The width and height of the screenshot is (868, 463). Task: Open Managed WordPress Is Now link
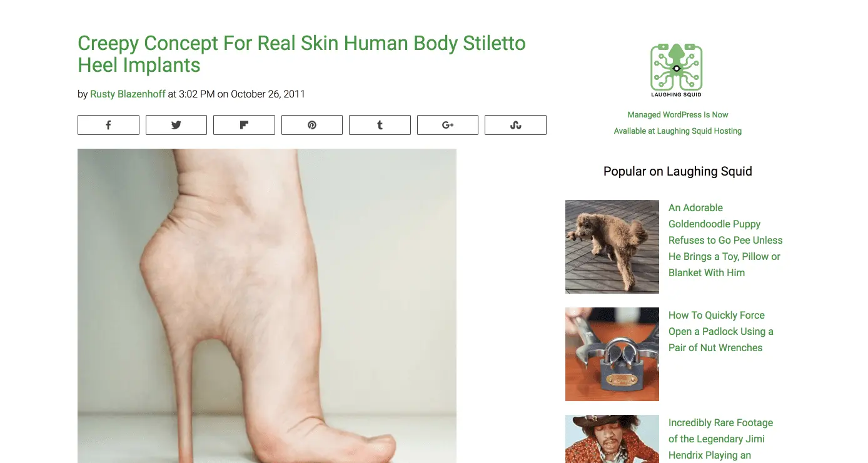(x=678, y=115)
